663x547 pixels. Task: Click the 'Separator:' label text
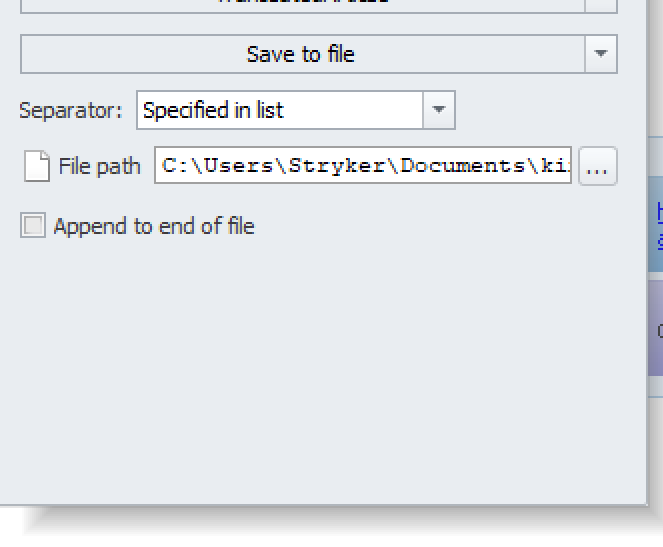pos(71,110)
